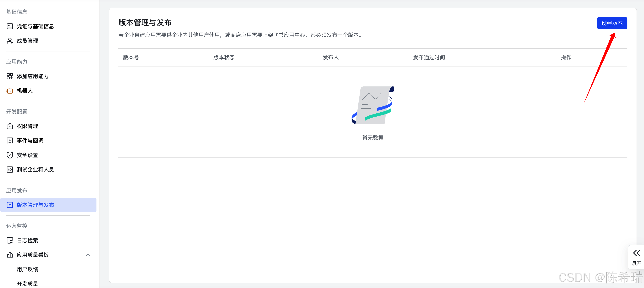Click the 应用质量看板 dashboard icon

10,255
